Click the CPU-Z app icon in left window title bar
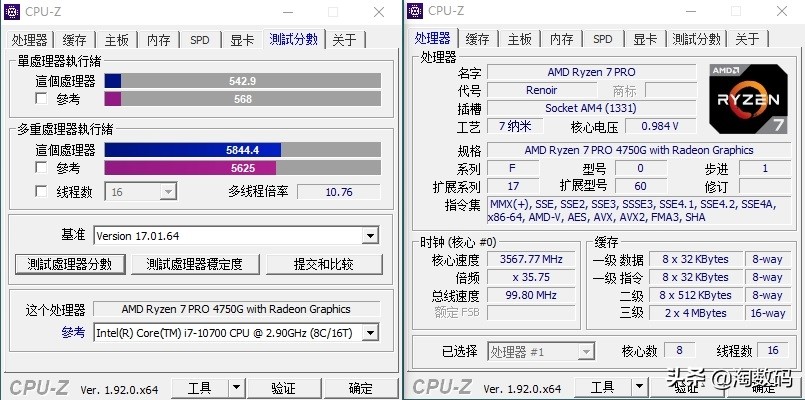 [11, 11]
